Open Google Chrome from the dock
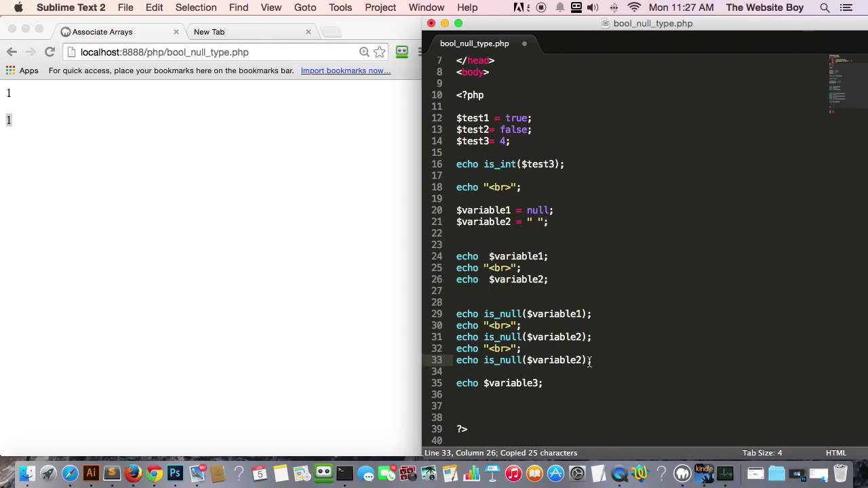 click(154, 473)
